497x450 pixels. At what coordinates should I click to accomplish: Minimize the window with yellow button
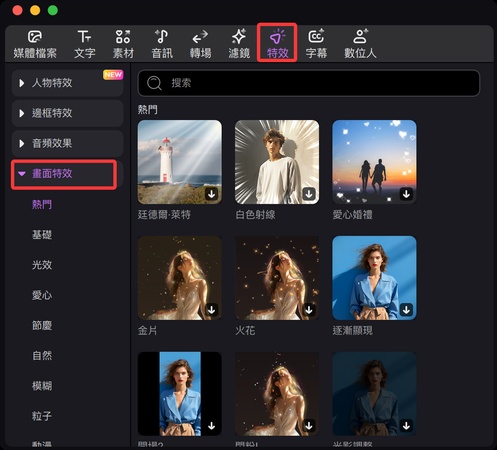coord(35,10)
